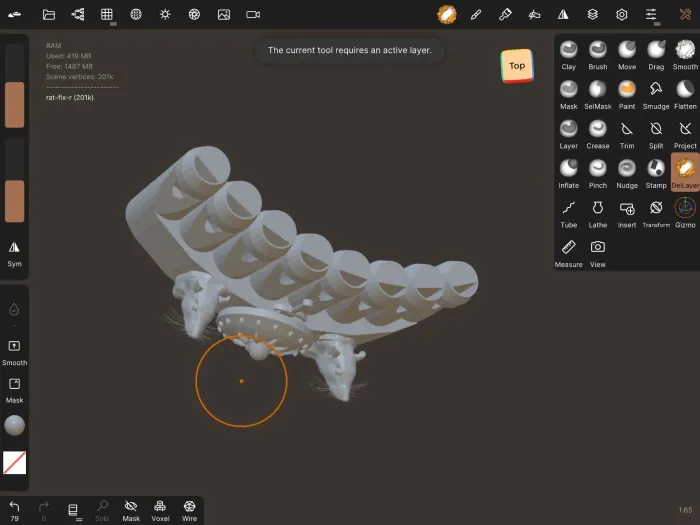Expand the settings gear menu
This screenshot has height=525, width=700.
coord(622,15)
